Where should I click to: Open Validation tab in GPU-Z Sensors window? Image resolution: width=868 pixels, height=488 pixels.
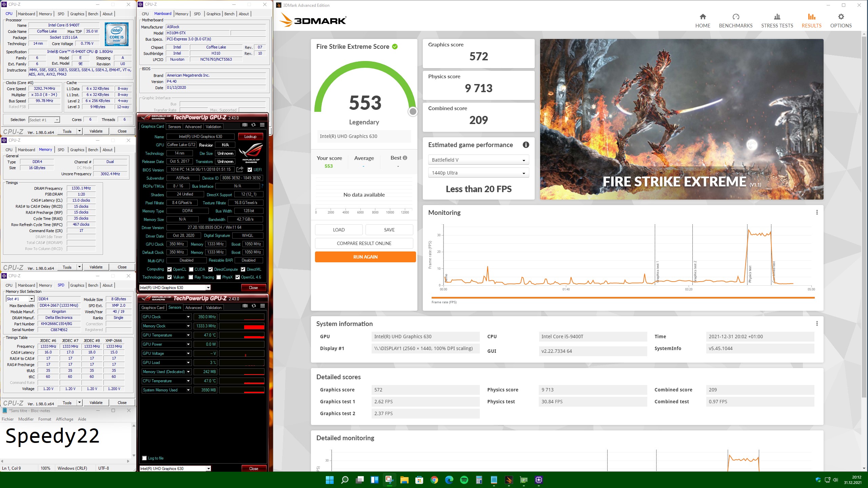[214, 308]
